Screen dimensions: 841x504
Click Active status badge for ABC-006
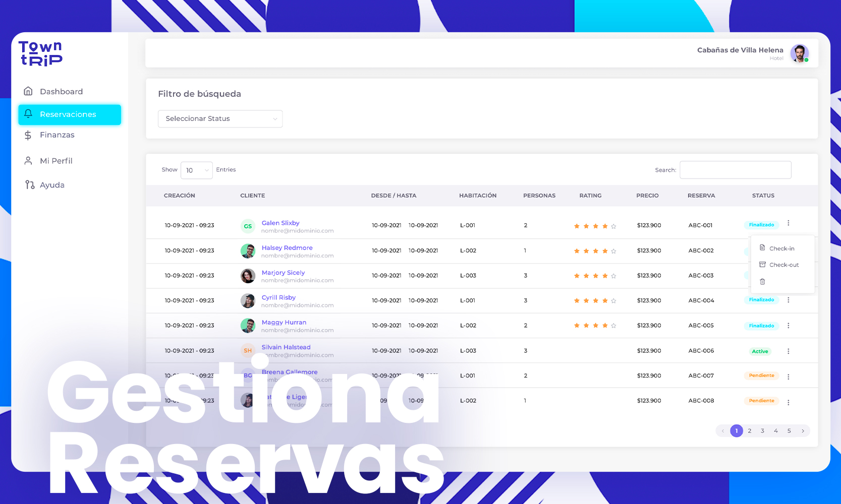(760, 351)
